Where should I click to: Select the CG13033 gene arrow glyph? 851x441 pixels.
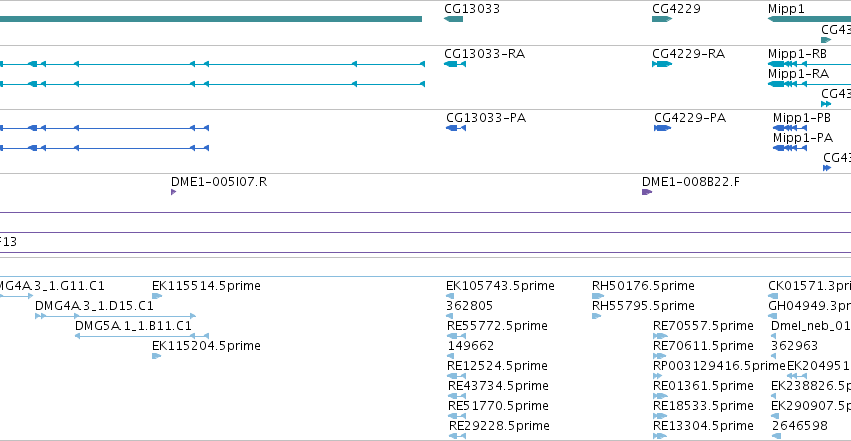453,20
